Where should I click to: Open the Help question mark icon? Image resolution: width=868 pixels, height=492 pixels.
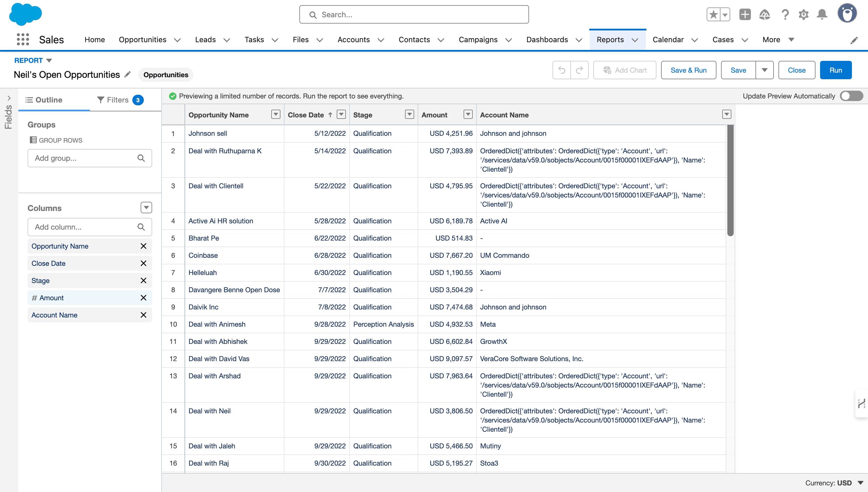pos(785,15)
